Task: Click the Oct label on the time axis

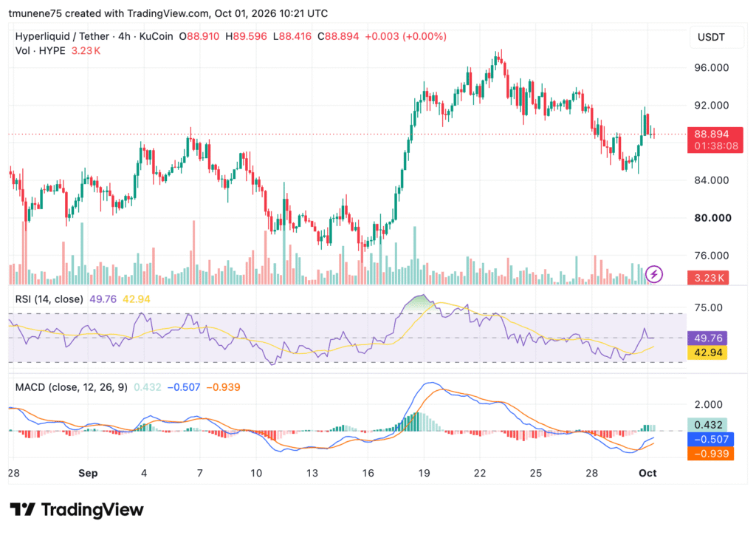Action: [647, 473]
